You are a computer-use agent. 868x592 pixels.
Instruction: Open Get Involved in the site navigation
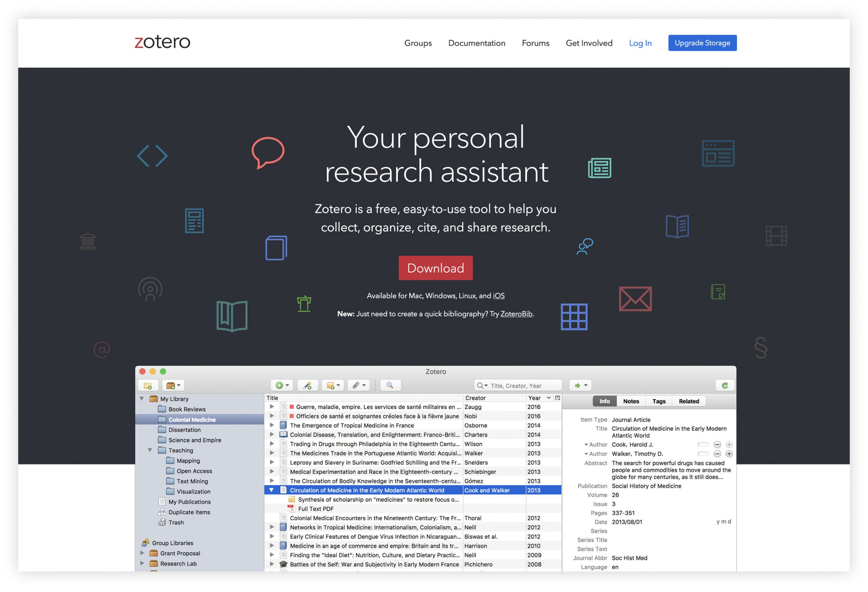pyautogui.click(x=589, y=43)
